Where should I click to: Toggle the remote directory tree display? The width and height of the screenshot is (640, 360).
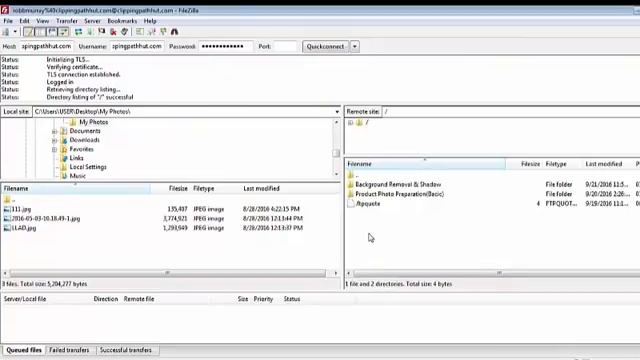pos(52,31)
